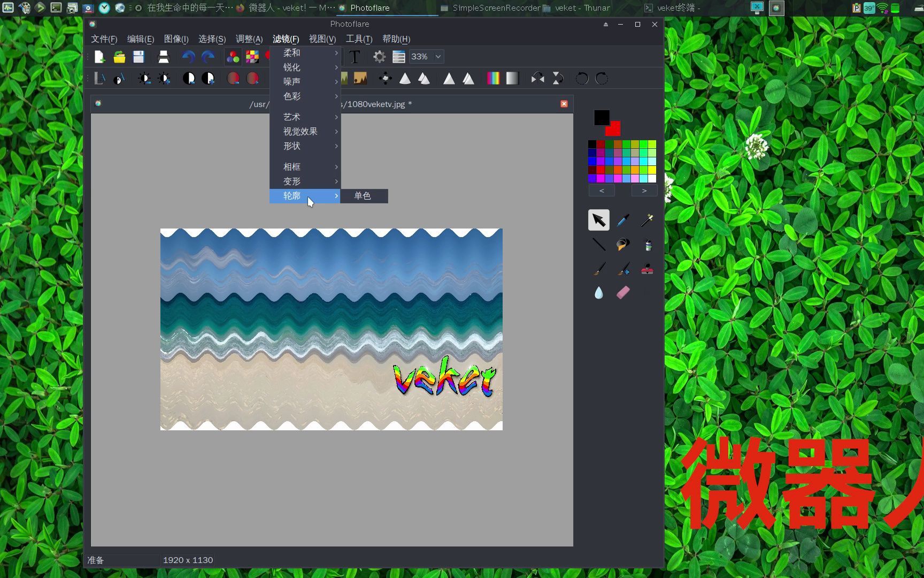Viewport: 924px width, 578px height.
Task: Select the Paintbrush with plus tool
Action: (623, 269)
